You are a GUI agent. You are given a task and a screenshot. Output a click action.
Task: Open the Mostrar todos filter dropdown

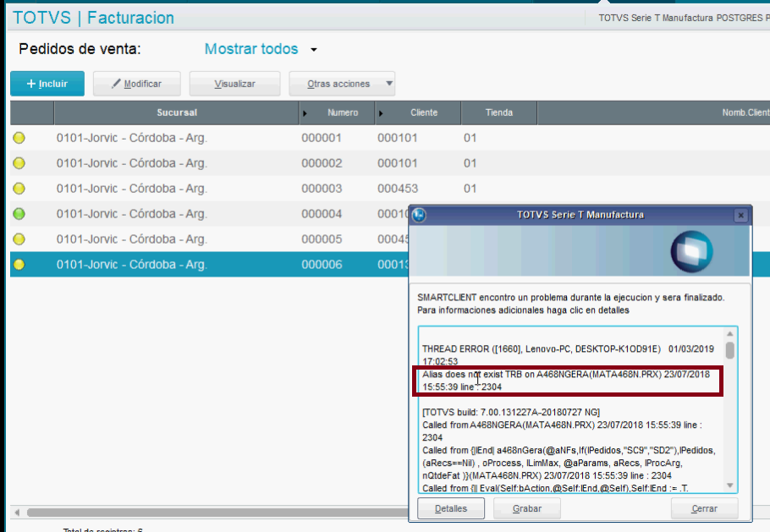pyautogui.click(x=314, y=50)
